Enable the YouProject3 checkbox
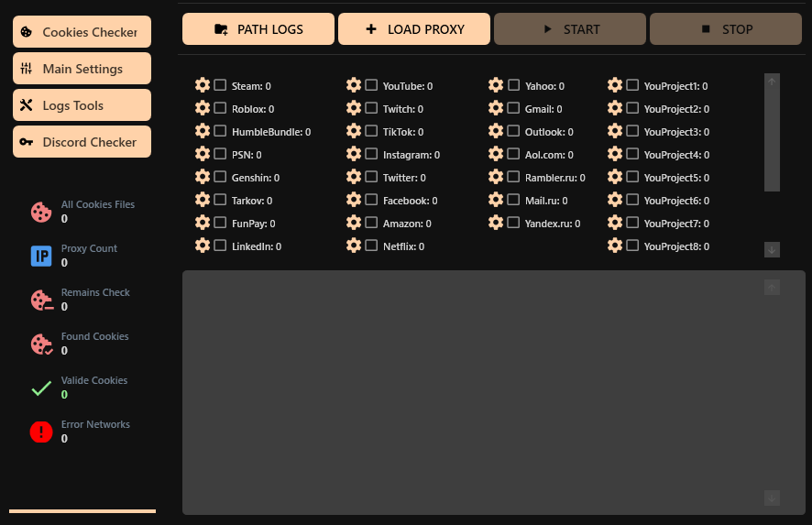 [x=632, y=130]
